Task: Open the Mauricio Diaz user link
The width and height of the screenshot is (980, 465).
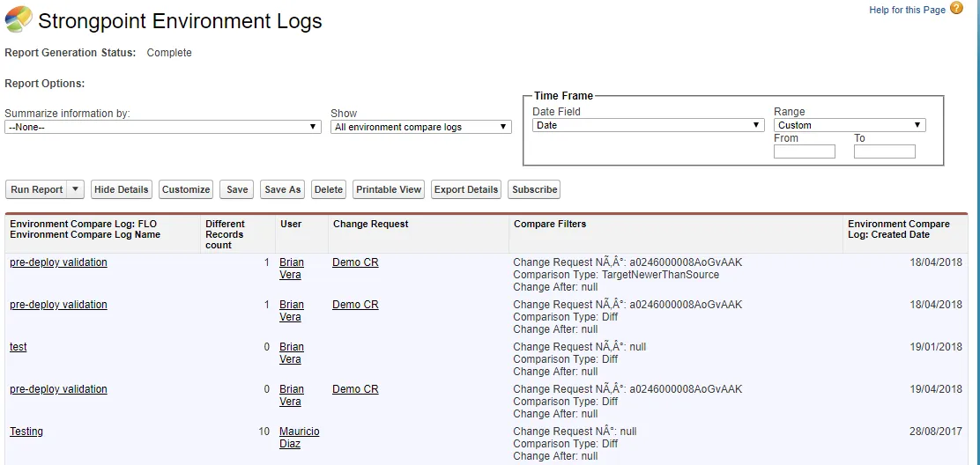Action: pos(299,438)
